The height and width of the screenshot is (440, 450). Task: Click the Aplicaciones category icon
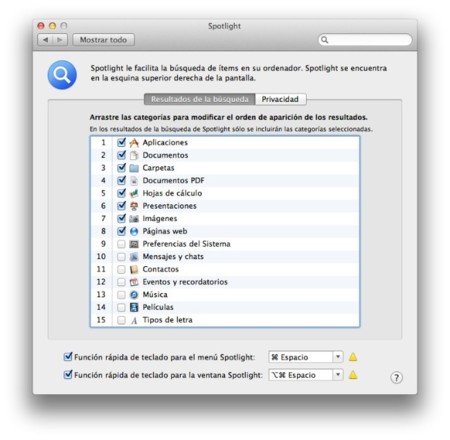134,143
